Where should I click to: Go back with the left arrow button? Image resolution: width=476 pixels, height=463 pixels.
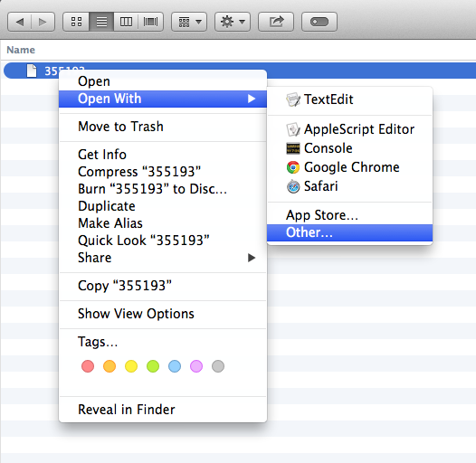(19, 22)
